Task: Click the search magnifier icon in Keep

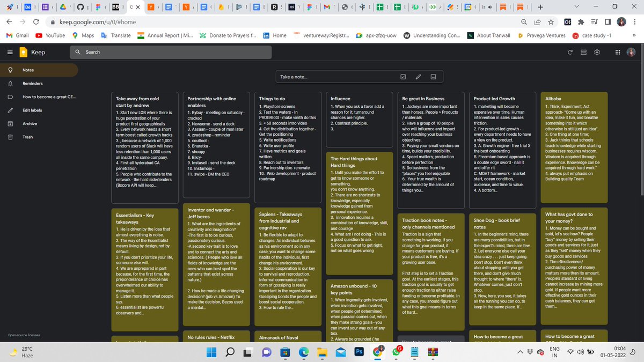Action: pyautogui.click(x=78, y=52)
